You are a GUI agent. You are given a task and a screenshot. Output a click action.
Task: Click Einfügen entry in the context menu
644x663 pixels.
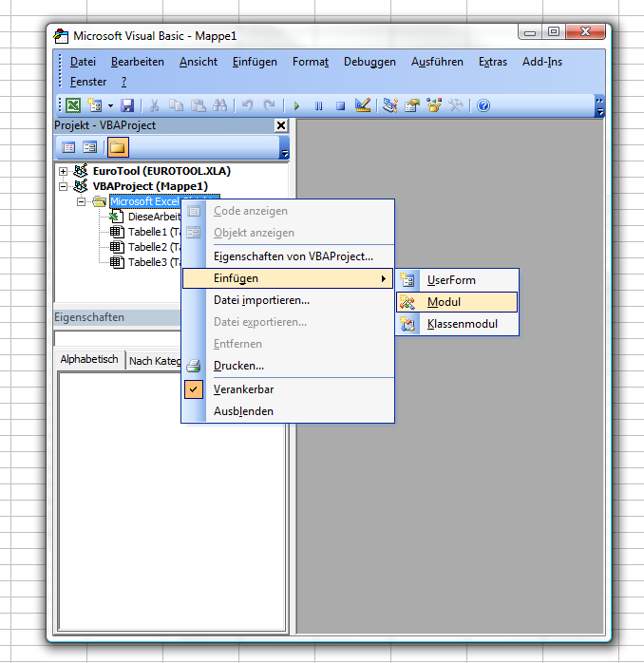click(288, 278)
